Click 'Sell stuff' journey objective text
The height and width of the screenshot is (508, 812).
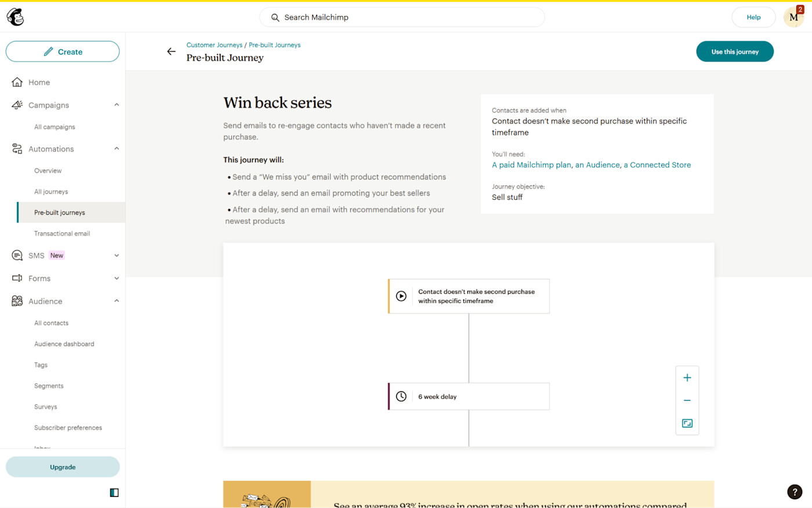pyautogui.click(x=507, y=197)
